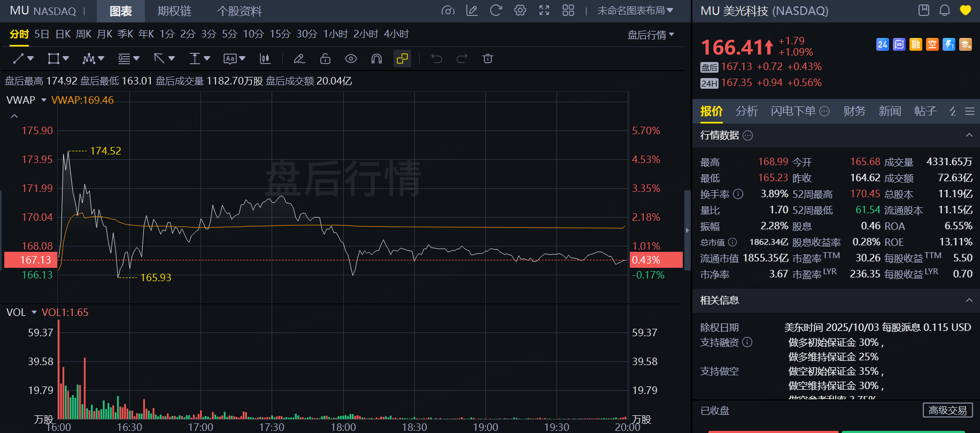Click the redo arrow in drawing toolbar
Viewport: 980px width, 433px height.
(x=462, y=58)
